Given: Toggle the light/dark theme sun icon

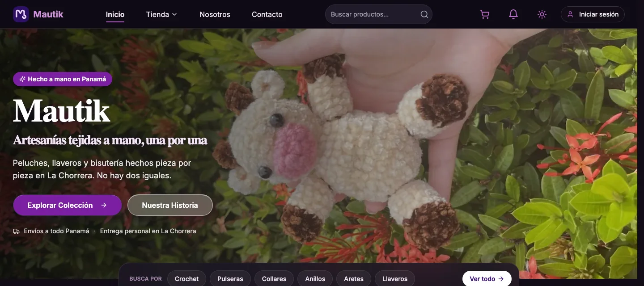Looking at the screenshot, I should 542,14.
